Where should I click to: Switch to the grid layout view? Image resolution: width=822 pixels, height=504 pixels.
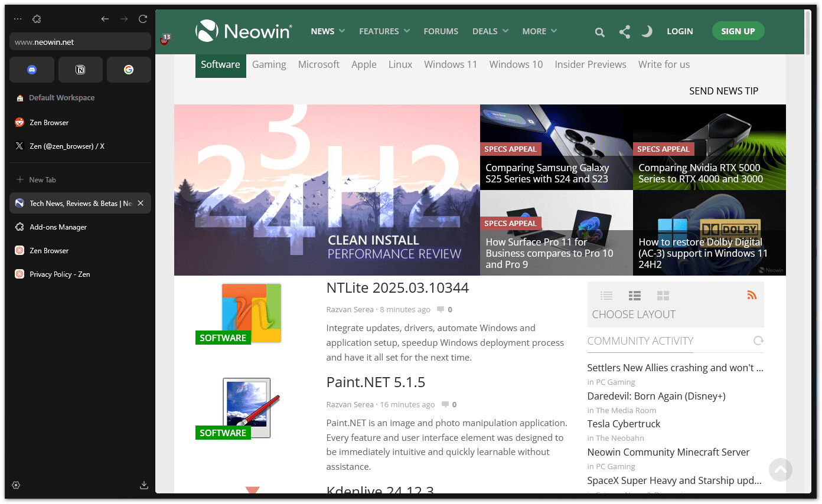pos(663,295)
